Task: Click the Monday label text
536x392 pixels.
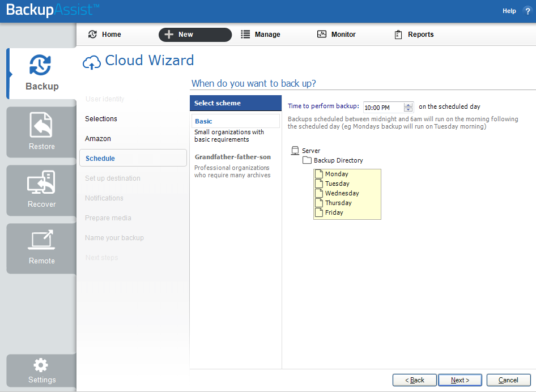Action: [337, 174]
